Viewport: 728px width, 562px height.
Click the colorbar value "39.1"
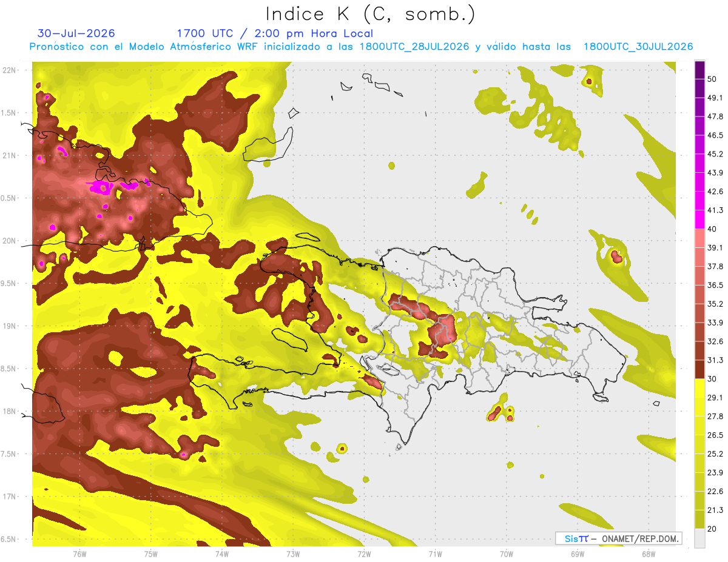715,247
